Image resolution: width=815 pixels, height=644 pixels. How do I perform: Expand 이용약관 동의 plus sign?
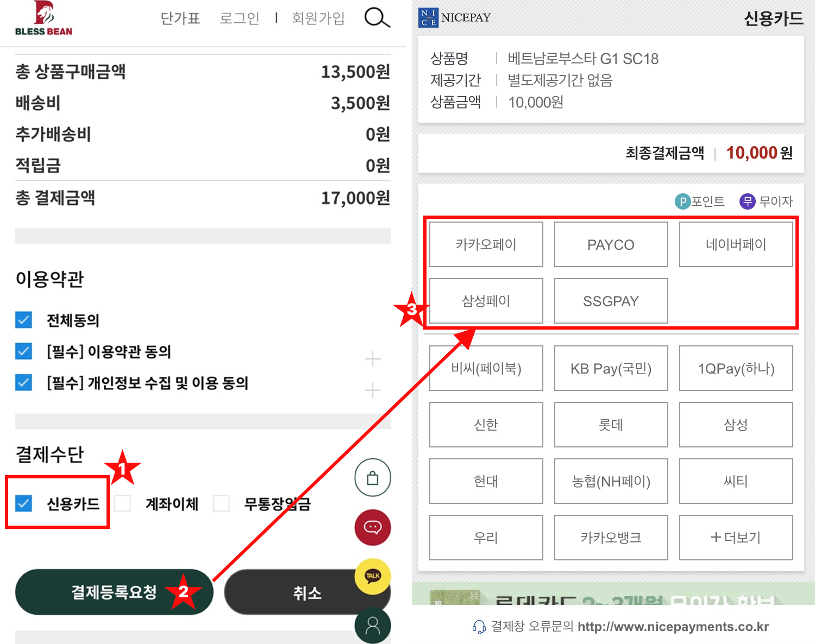tap(373, 359)
